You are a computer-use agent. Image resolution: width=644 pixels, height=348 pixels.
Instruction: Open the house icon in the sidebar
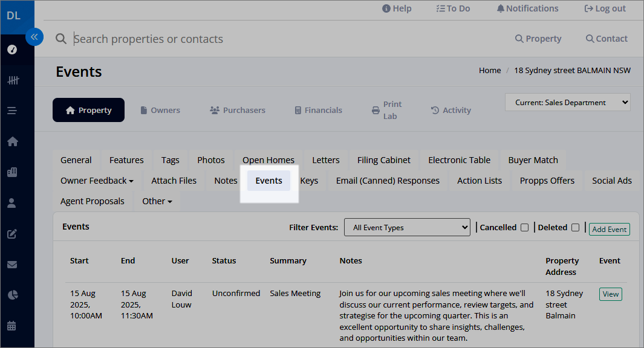tap(13, 141)
